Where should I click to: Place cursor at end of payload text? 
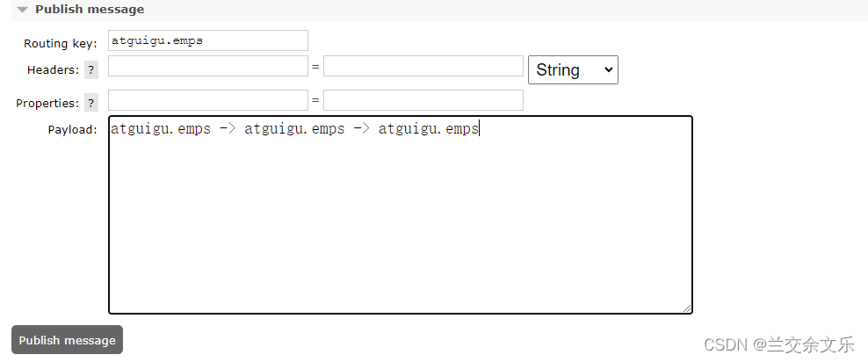(x=480, y=129)
